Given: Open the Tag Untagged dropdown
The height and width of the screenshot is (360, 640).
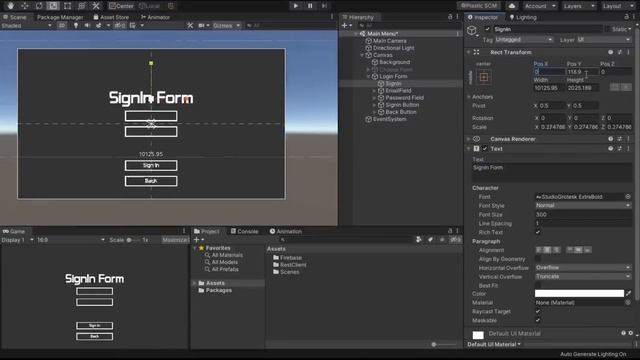Looking at the screenshot, I should click(524, 40).
